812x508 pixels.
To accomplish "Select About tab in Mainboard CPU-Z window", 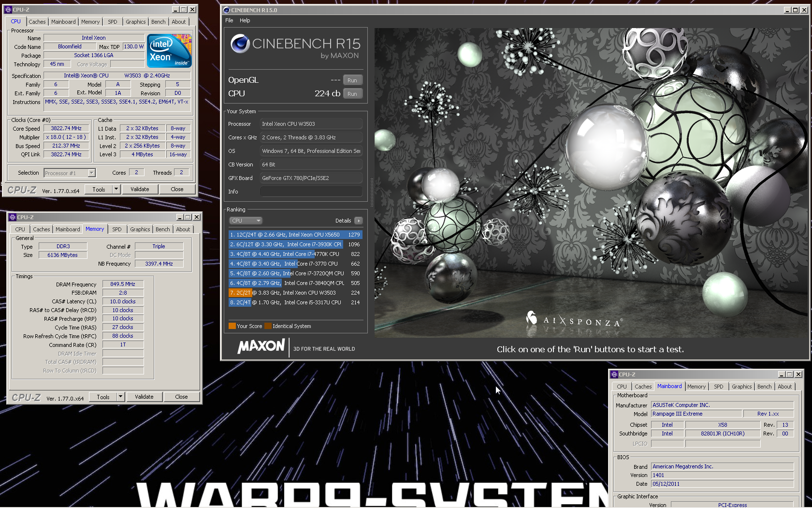I will [x=784, y=387].
